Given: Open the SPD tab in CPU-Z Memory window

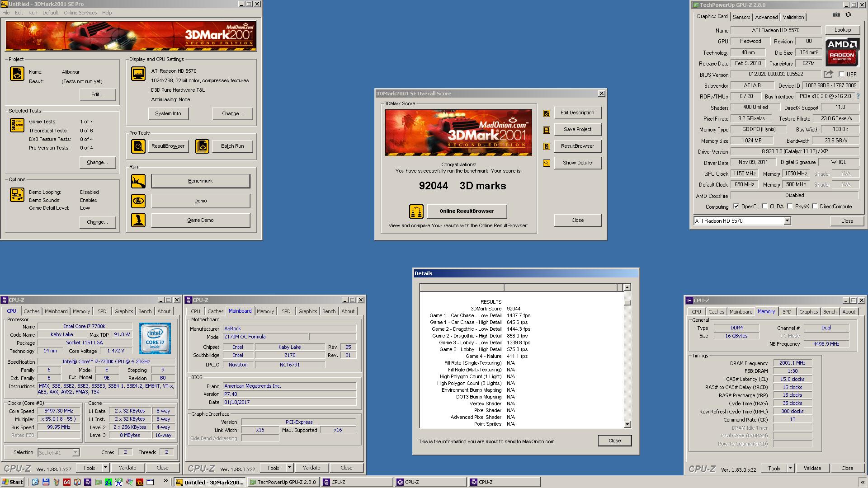Looking at the screenshot, I should 787,312.
